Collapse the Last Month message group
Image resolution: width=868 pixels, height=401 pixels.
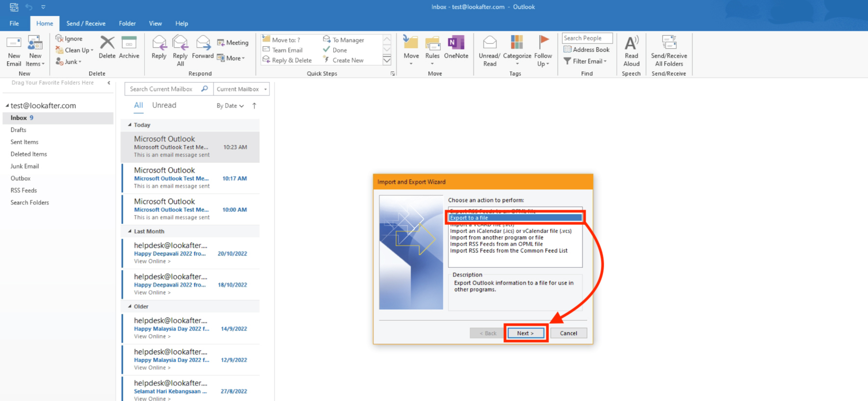[130, 232]
